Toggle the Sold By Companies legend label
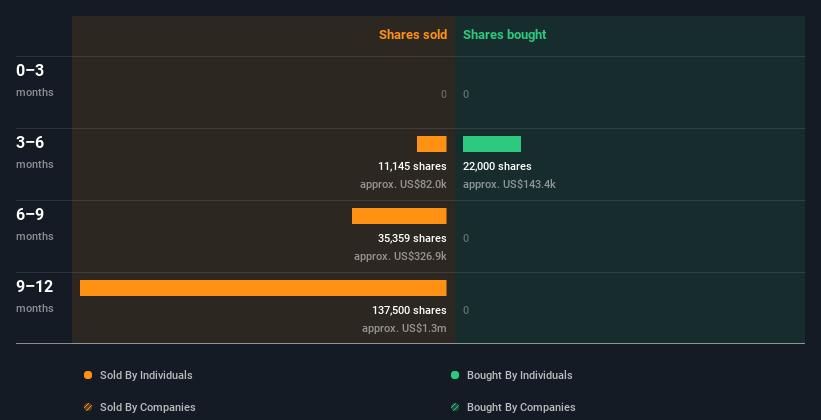Screen dimensions: 821x420 pyautogui.click(x=148, y=407)
